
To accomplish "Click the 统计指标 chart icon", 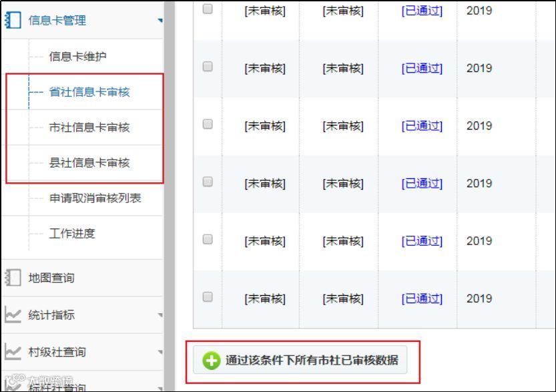I will tap(13, 315).
